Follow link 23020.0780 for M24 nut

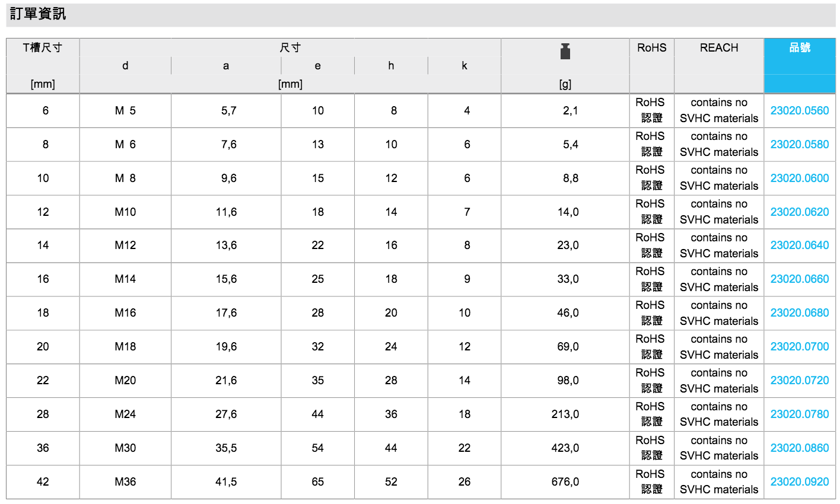click(799, 414)
